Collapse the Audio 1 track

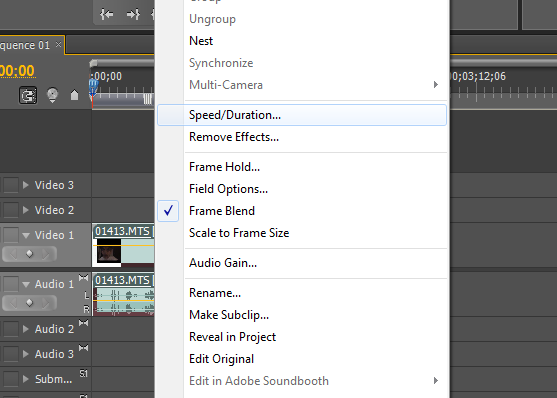point(26,284)
